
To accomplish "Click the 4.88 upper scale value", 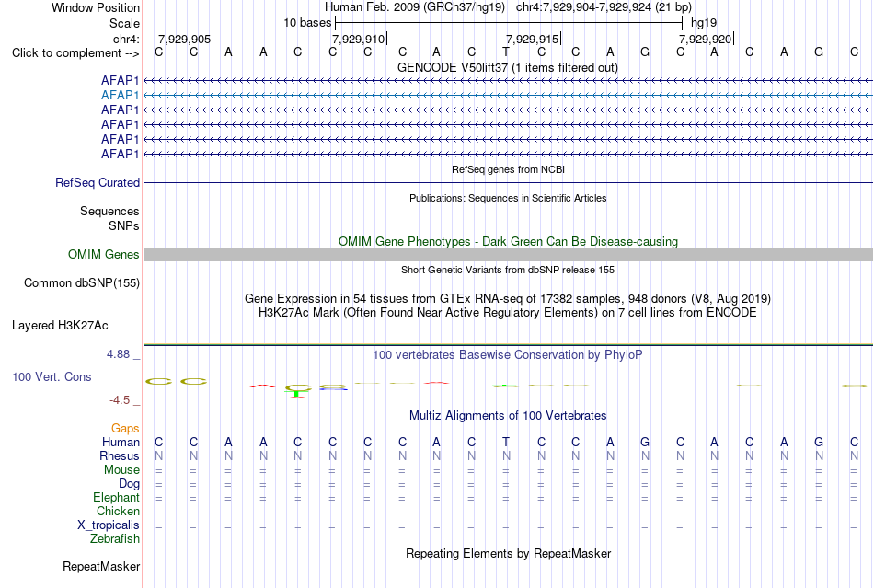I will point(118,354).
